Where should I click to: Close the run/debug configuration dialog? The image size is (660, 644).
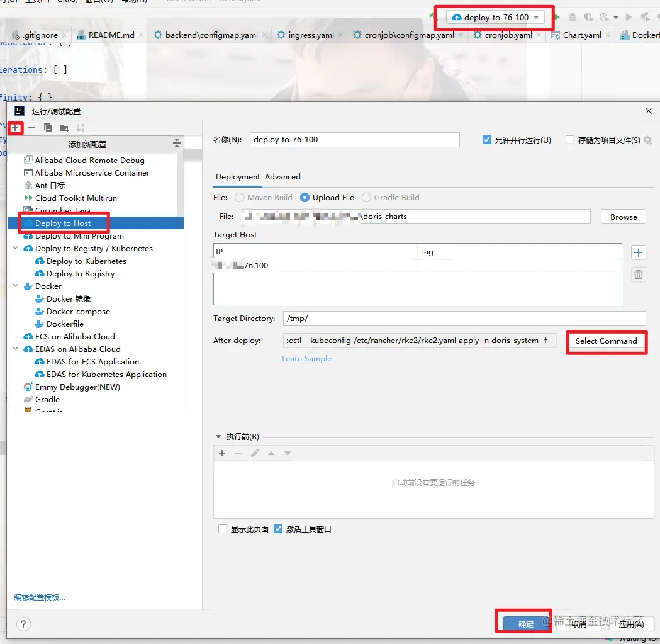[648, 111]
